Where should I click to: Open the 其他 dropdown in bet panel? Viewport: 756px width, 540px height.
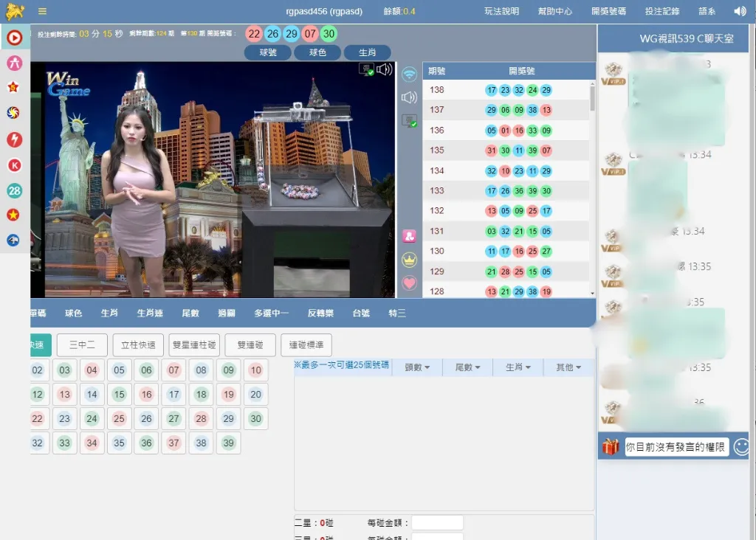[x=568, y=367]
